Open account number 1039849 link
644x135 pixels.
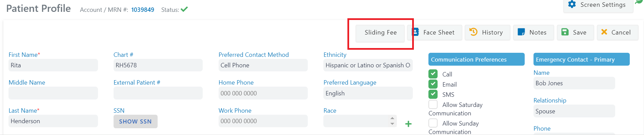pyautogui.click(x=143, y=10)
